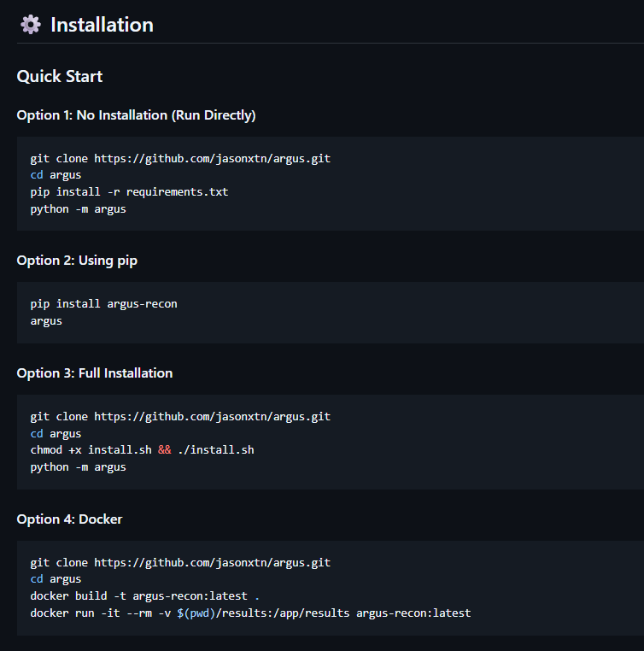
Task: Click the Option 2: Using pip heading
Action: (x=77, y=261)
